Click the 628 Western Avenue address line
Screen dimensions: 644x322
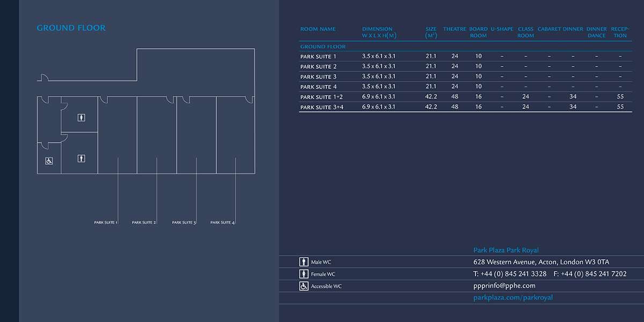tap(541, 262)
